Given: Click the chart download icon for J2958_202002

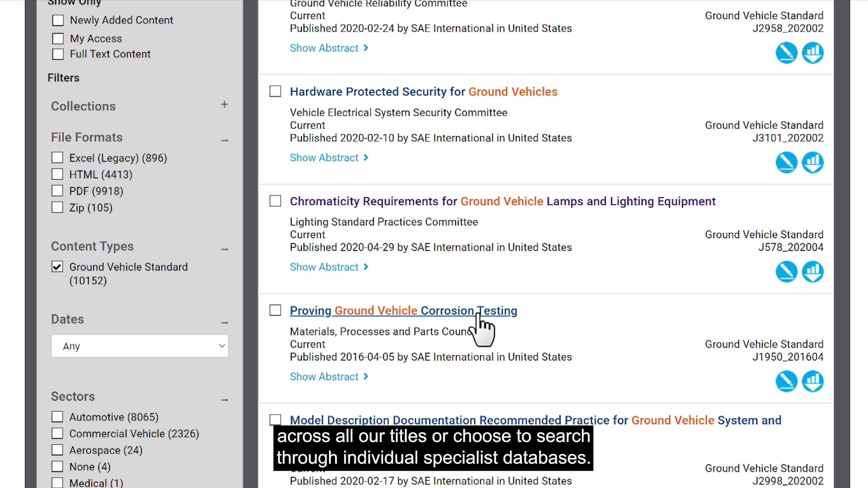Looking at the screenshot, I should 812,53.
